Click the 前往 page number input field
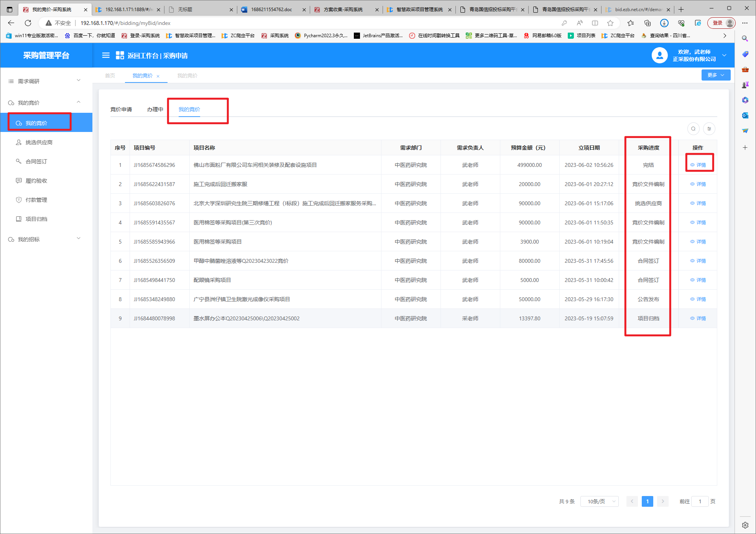This screenshot has width=756, height=534. (700, 501)
